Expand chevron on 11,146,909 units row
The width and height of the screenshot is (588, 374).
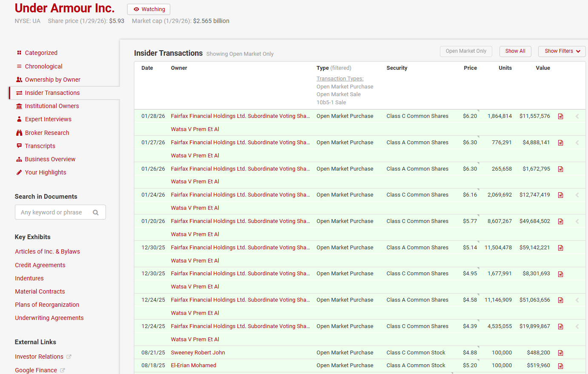click(577, 300)
